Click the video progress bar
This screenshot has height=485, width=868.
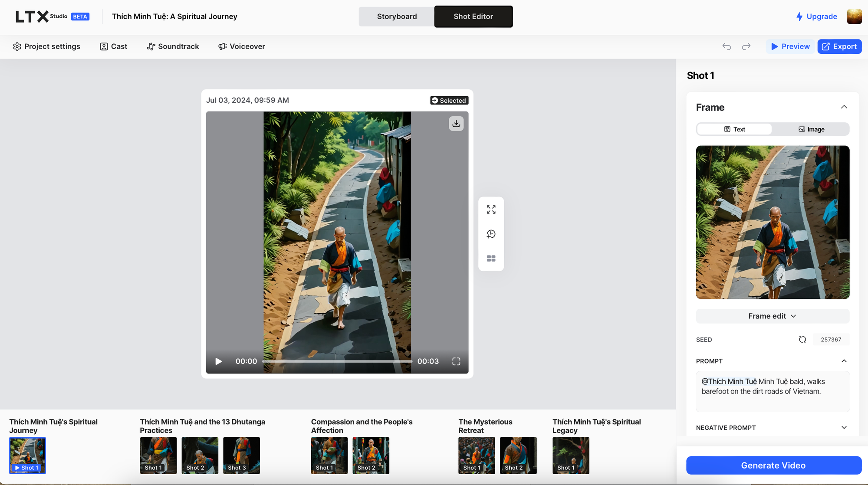[x=337, y=361]
